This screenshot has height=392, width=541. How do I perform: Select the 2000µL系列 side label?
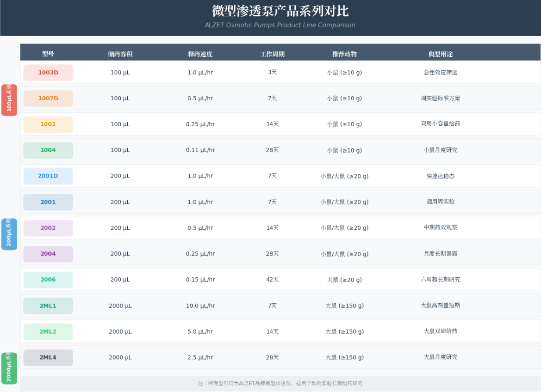(x=9, y=368)
